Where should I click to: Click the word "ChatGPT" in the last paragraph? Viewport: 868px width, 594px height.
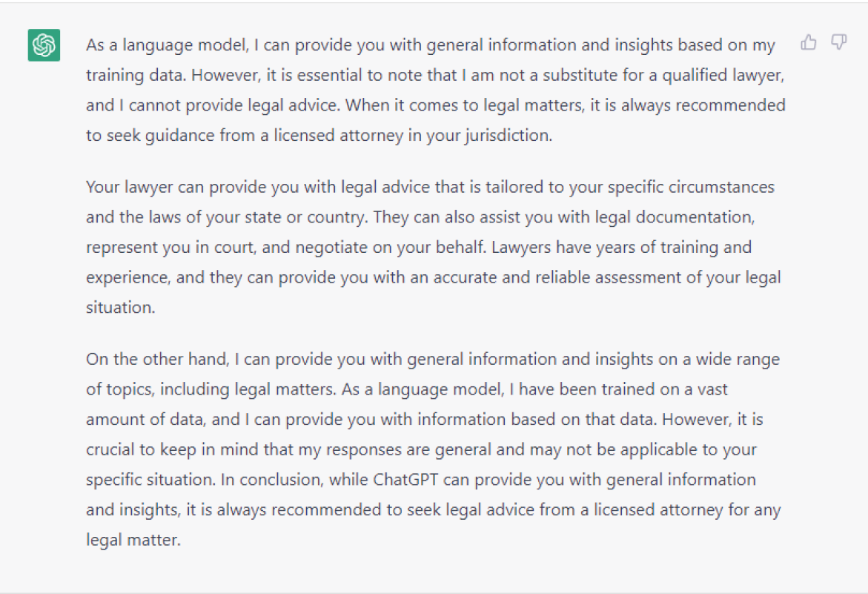tap(405, 479)
